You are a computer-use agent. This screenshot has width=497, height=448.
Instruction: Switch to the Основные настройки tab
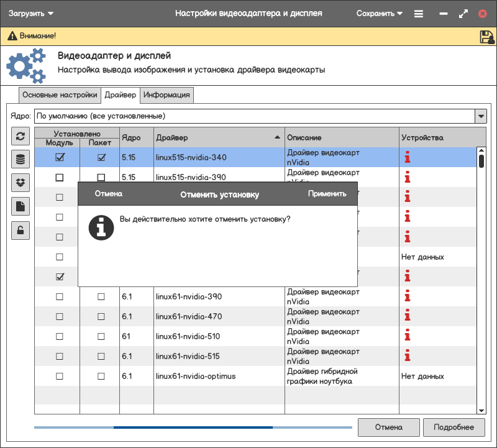point(60,95)
